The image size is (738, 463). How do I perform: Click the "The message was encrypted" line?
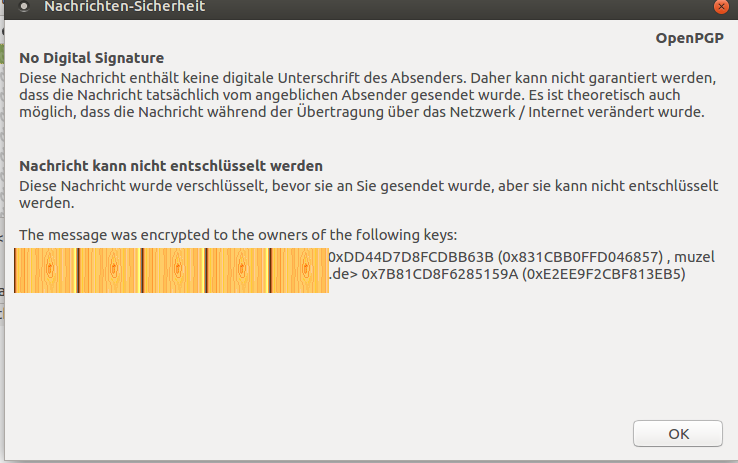click(238, 235)
